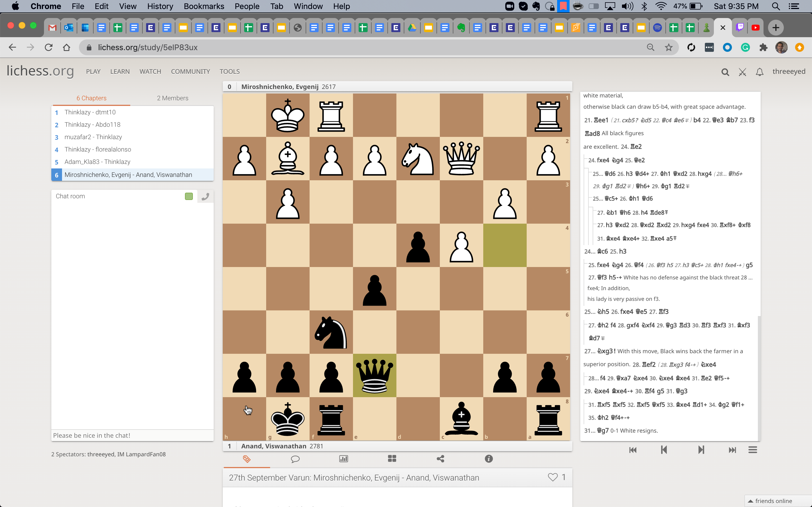Open the multiboard grid icon
The height and width of the screenshot is (507, 812).
(392, 459)
